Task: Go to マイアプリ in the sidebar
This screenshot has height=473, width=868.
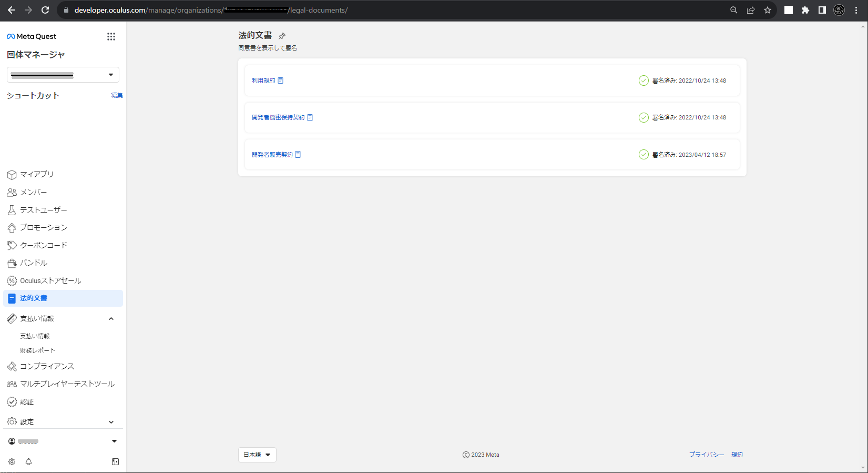Action: pyautogui.click(x=37, y=174)
